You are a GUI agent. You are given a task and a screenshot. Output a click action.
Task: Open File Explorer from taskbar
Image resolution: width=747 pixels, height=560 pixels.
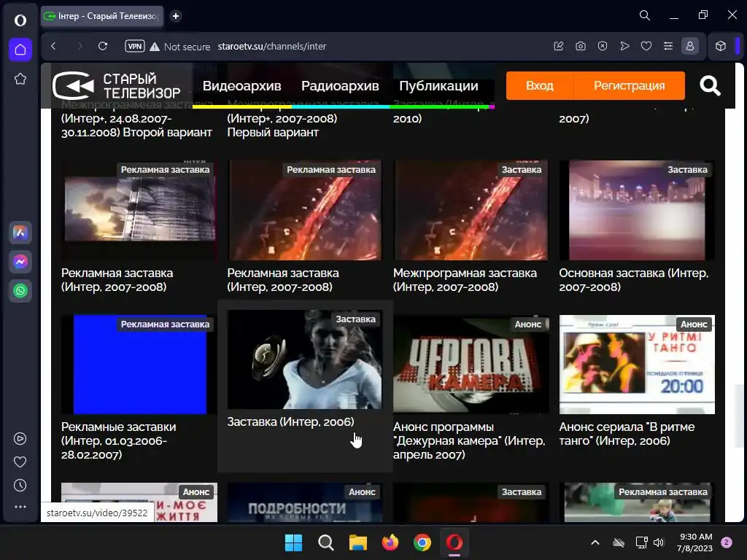coord(357,542)
